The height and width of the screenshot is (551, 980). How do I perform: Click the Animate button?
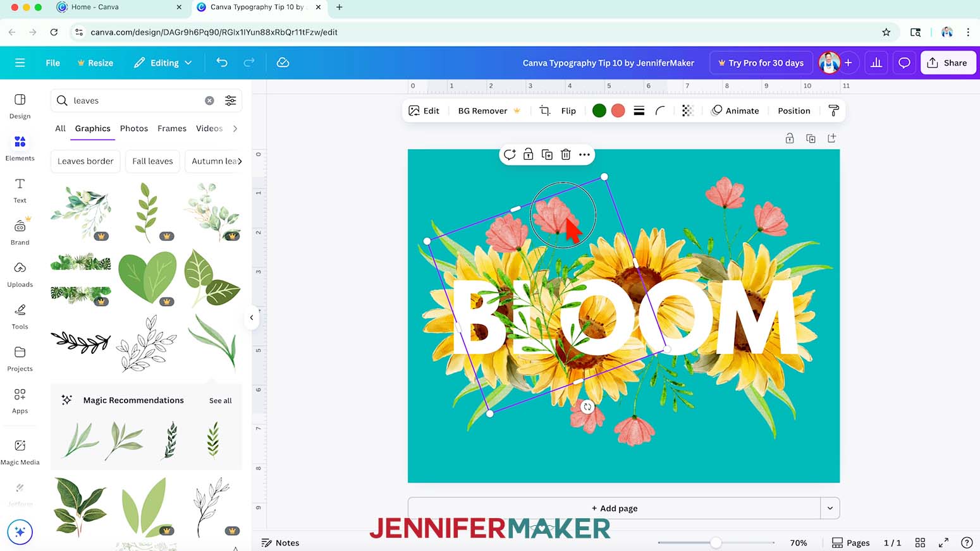735,111
